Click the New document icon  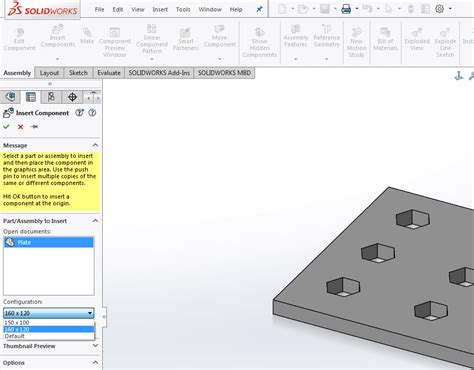(x=282, y=9)
